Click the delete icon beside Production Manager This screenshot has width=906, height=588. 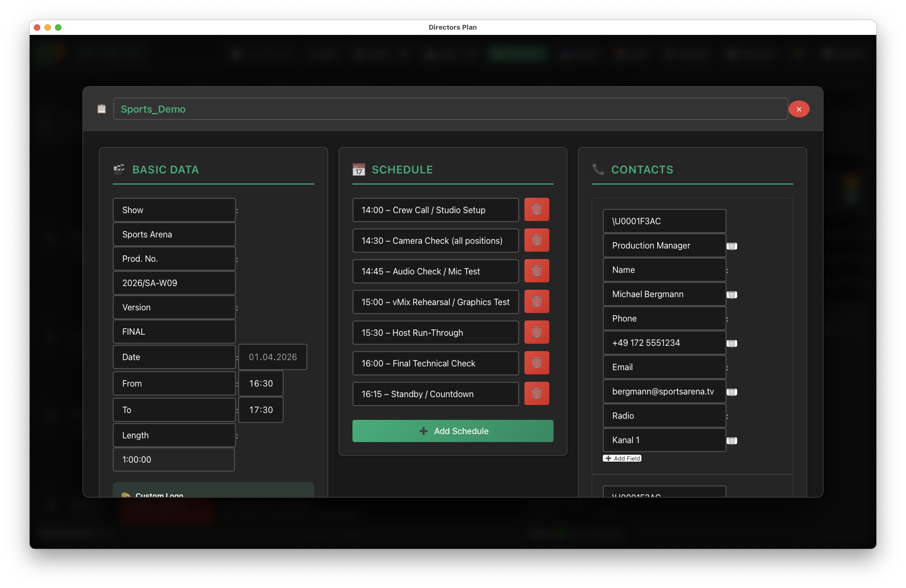tap(732, 246)
